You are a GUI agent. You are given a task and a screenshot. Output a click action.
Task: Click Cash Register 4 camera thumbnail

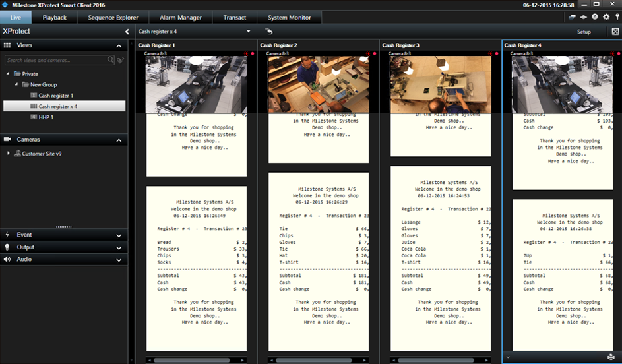(563, 84)
